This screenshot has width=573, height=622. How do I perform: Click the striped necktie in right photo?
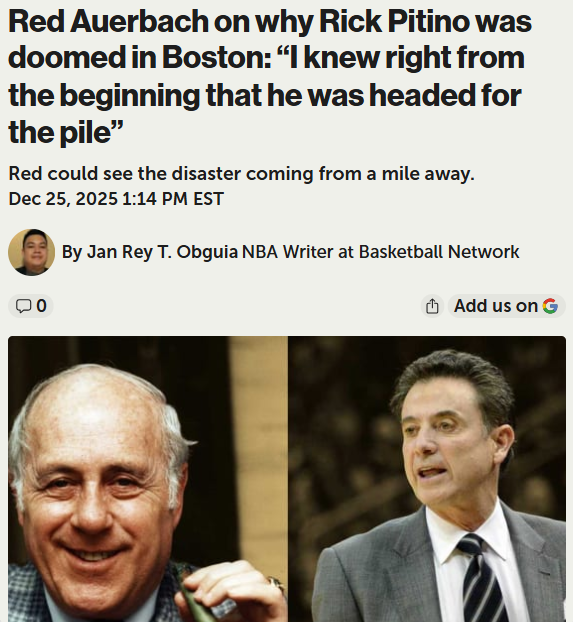[480, 578]
